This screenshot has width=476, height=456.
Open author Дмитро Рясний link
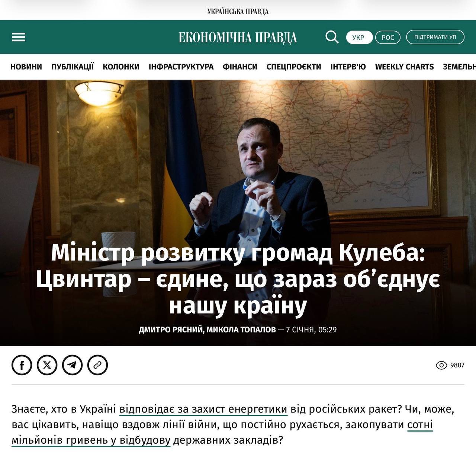tap(171, 330)
